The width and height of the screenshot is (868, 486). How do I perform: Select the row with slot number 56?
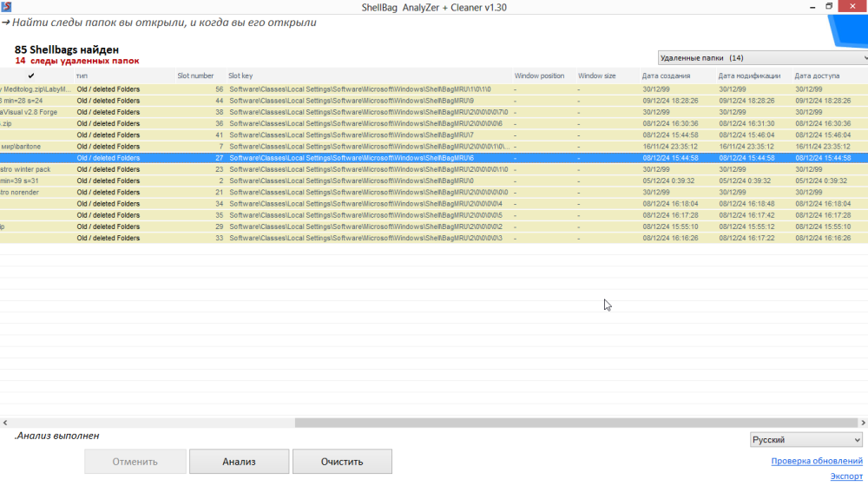(x=434, y=89)
